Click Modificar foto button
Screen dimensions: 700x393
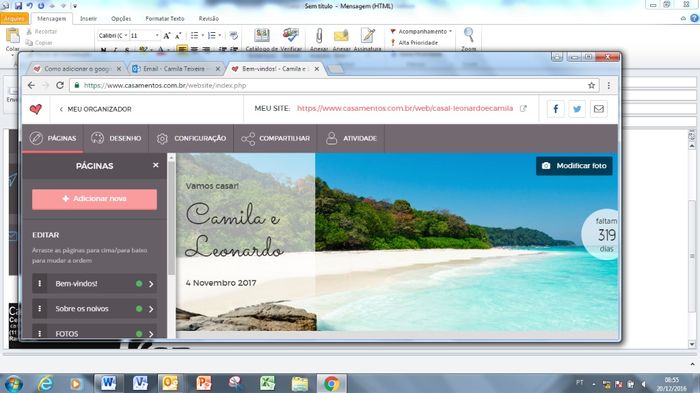point(574,166)
